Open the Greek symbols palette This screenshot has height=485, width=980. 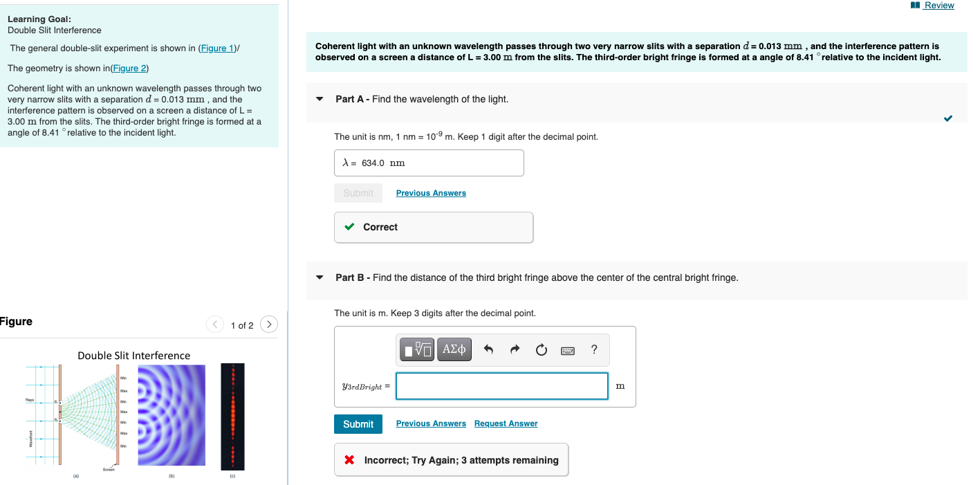(454, 350)
